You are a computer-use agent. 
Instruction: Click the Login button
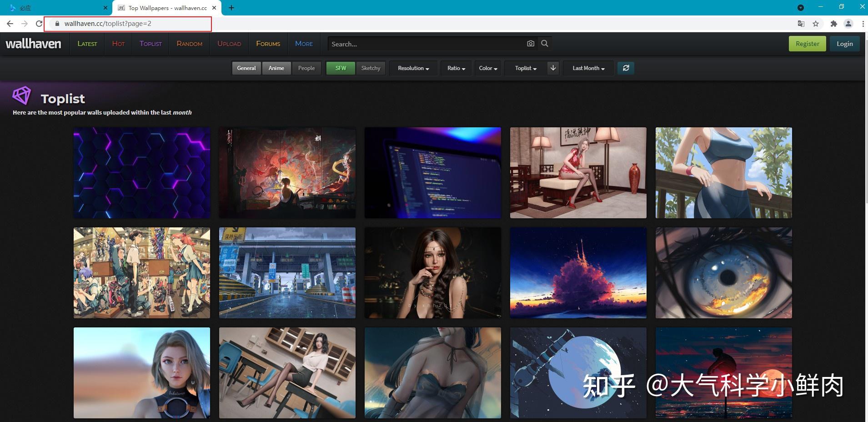[x=845, y=44]
